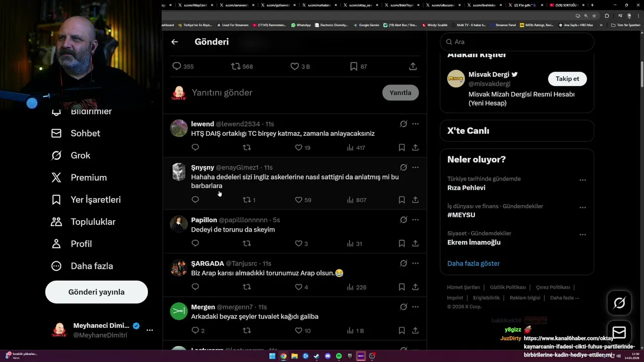Screen dimensions: 644x362
Task: Repost ŞARGADA's reply
Action: click(x=247, y=287)
